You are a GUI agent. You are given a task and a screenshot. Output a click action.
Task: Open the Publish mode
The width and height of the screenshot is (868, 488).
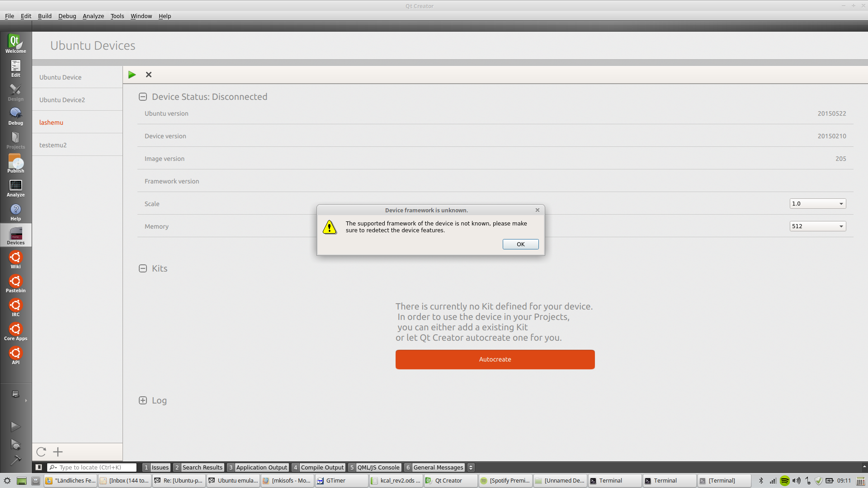point(15,164)
